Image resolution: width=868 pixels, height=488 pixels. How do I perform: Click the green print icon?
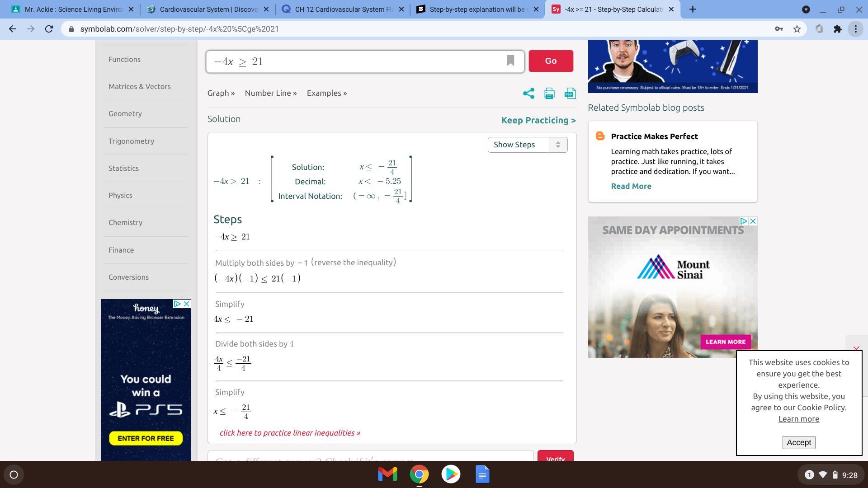tap(549, 94)
